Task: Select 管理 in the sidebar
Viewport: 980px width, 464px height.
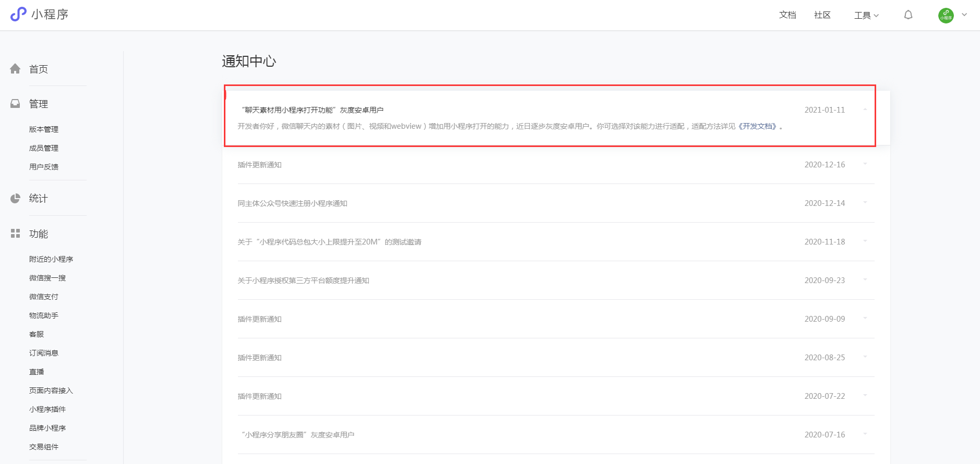Action: (39, 104)
